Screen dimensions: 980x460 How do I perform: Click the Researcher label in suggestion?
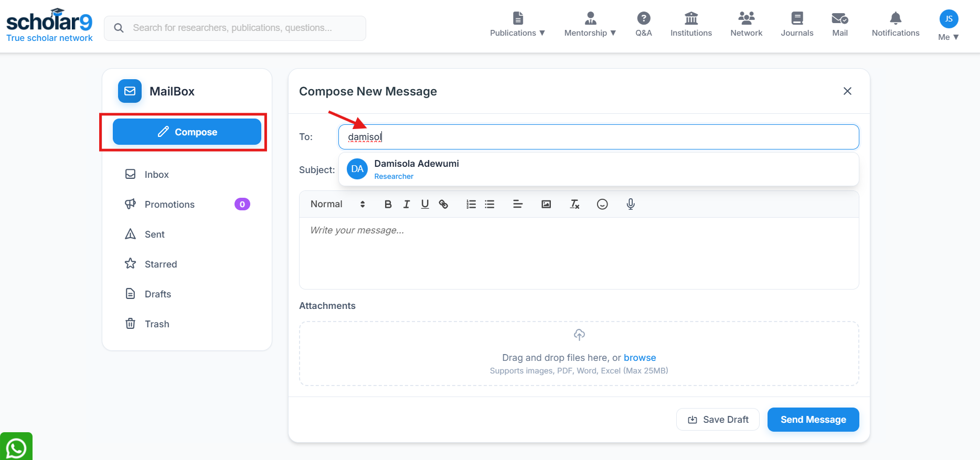pos(393,176)
